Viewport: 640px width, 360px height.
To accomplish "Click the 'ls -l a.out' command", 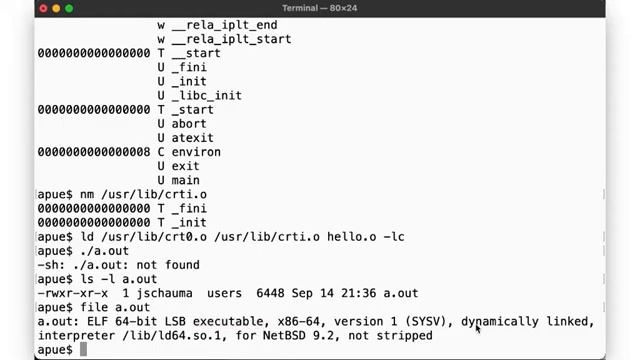I will click(119, 279).
